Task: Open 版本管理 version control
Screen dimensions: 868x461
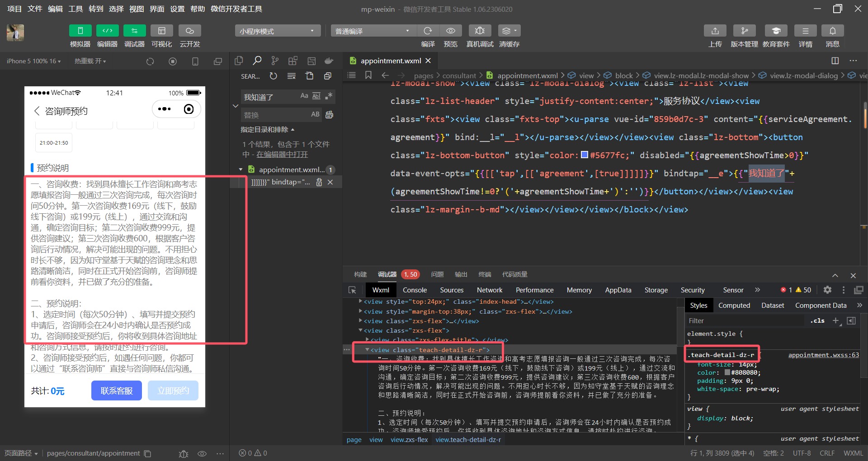Action: point(744,31)
